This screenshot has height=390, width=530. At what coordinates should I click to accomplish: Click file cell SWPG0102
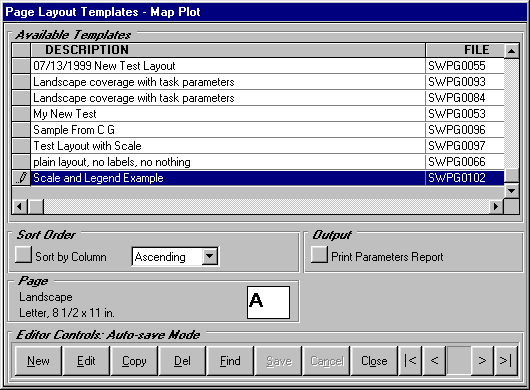465,178
